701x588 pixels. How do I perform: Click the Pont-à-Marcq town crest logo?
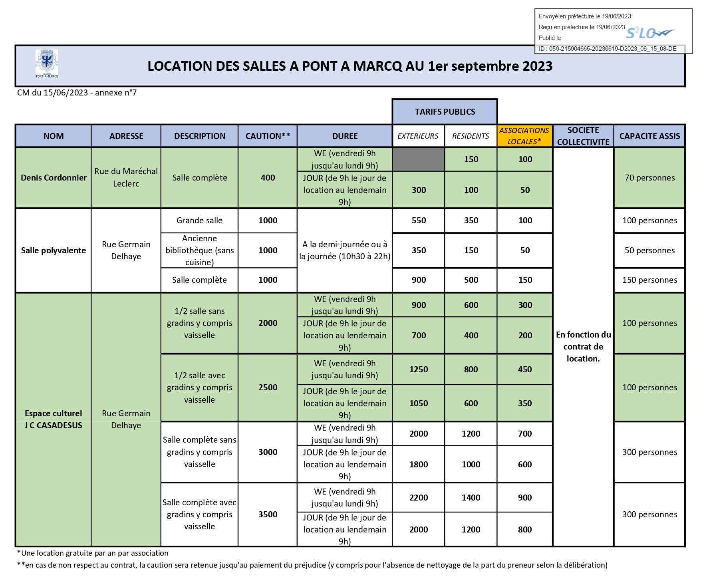pos(47,64)
